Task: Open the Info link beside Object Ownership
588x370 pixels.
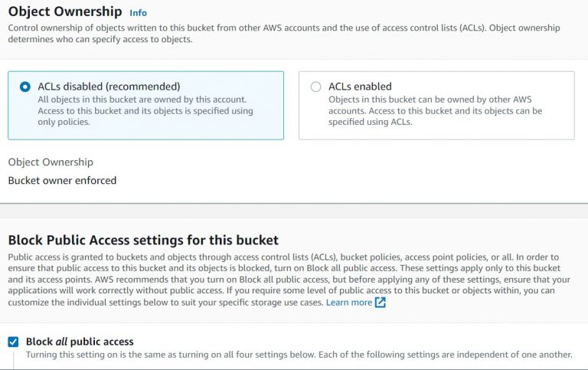Action: click(x=138, y=13)
